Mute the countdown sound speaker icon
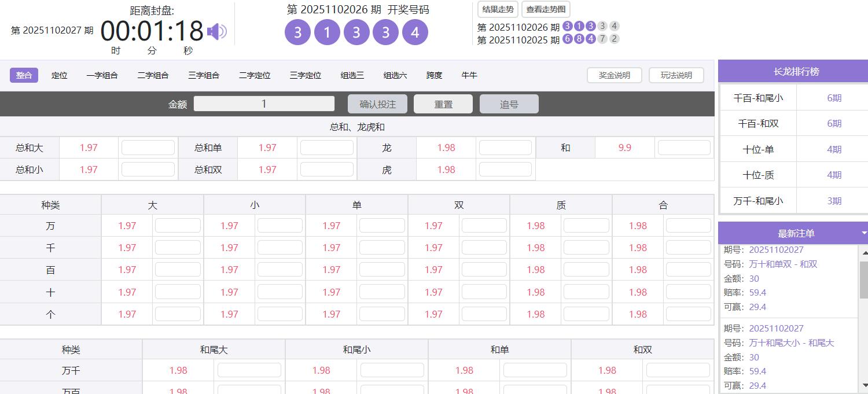The width and height of the screenshot is (868, 394). point(216,32)
